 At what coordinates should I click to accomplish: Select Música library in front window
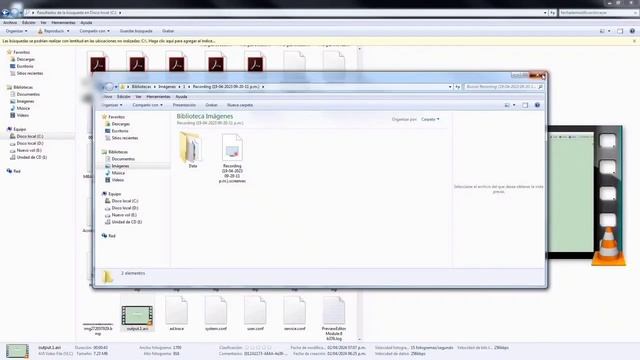118,173
